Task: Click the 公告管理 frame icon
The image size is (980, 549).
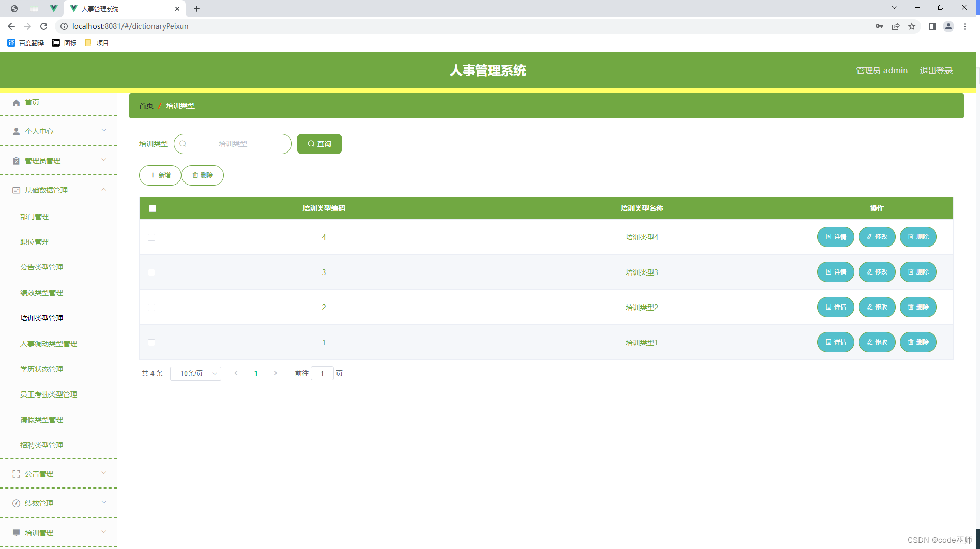Action: (x=16, y=474)
